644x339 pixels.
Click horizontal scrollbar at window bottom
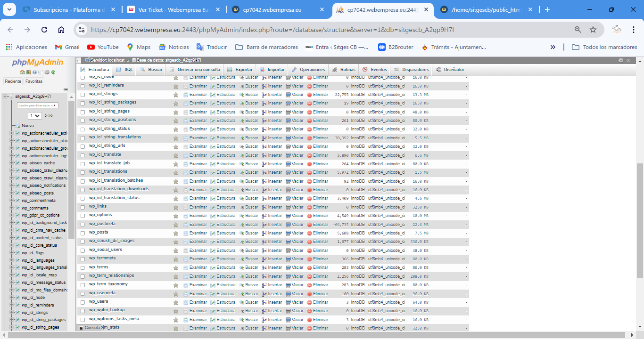(316, 335)
